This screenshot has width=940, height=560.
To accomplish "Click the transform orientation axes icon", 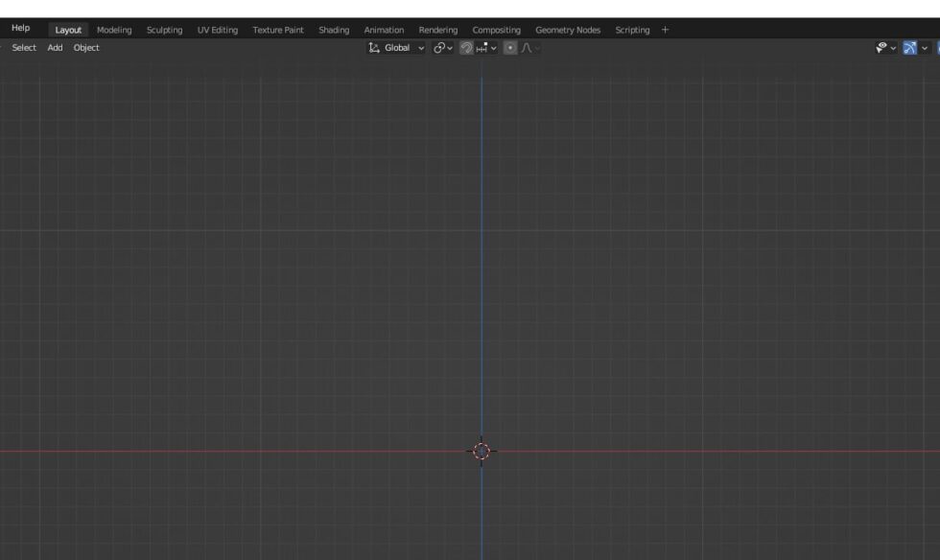I will (372, 47).
